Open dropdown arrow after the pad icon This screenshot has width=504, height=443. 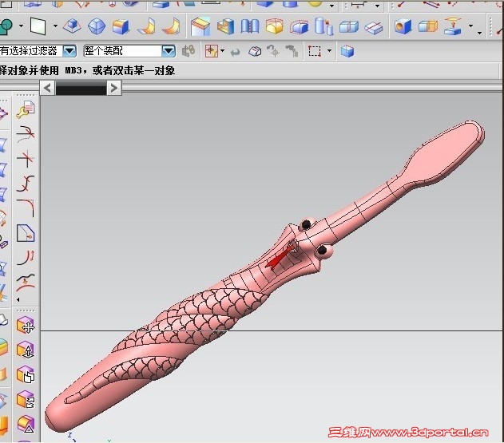tap(471, 26)
